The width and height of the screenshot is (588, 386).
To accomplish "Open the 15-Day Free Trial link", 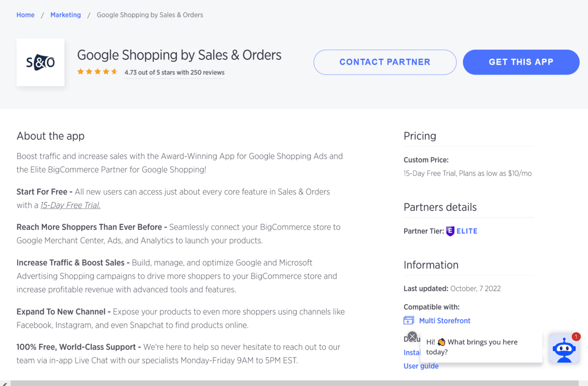I will tap(70, 205).
